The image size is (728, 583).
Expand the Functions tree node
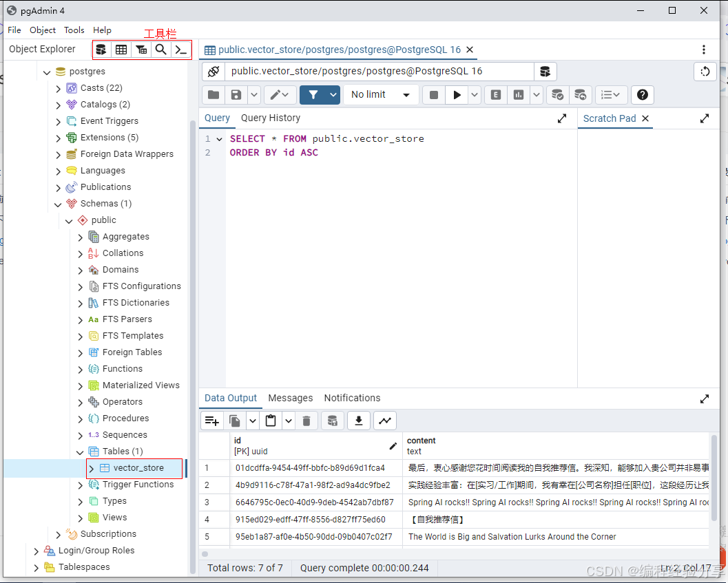click(x=81, y=369)
